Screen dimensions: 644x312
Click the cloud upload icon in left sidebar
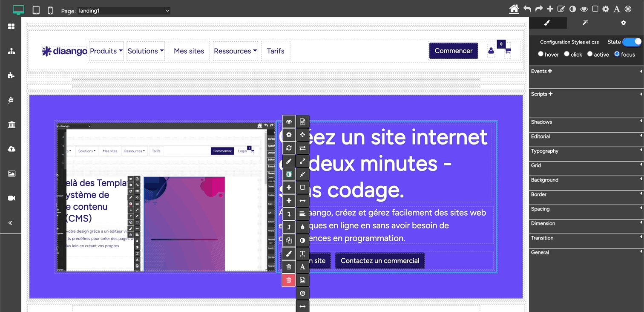[x=11, y=149]
